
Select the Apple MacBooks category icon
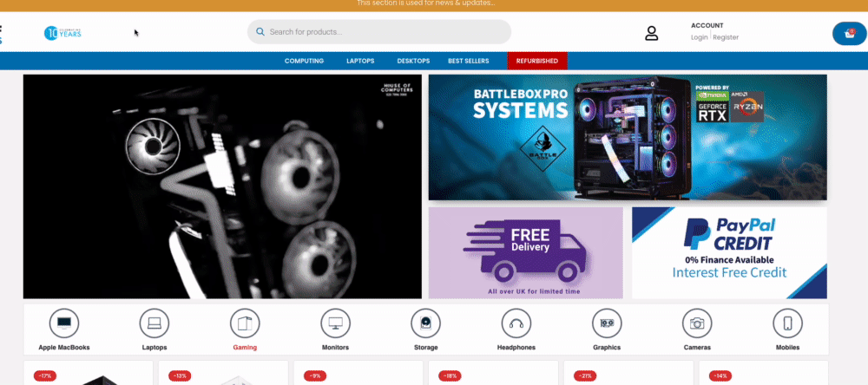point(64,323)
